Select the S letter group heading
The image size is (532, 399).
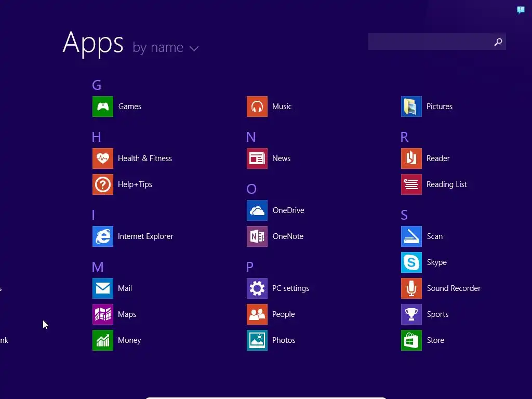tap(404, 215)
